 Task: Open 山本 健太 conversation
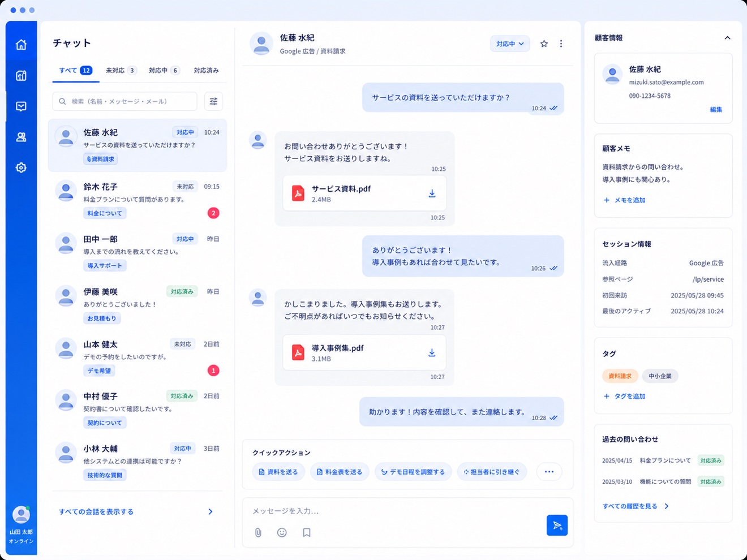(138, 357)
